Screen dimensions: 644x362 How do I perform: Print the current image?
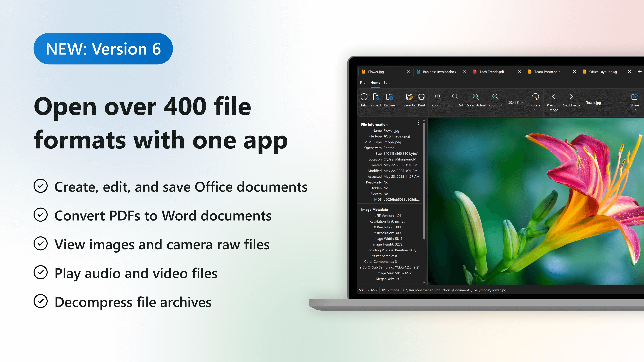pyautogui.click(x=421, y=97)
